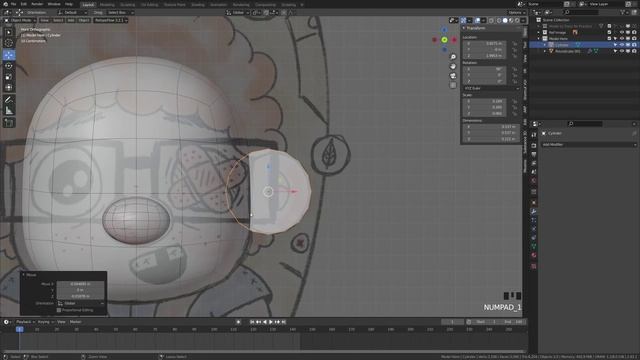This screenshot has height=360, width=640.
Task: Switch to the Sculpting workspace tab
Action: point(127,4)
